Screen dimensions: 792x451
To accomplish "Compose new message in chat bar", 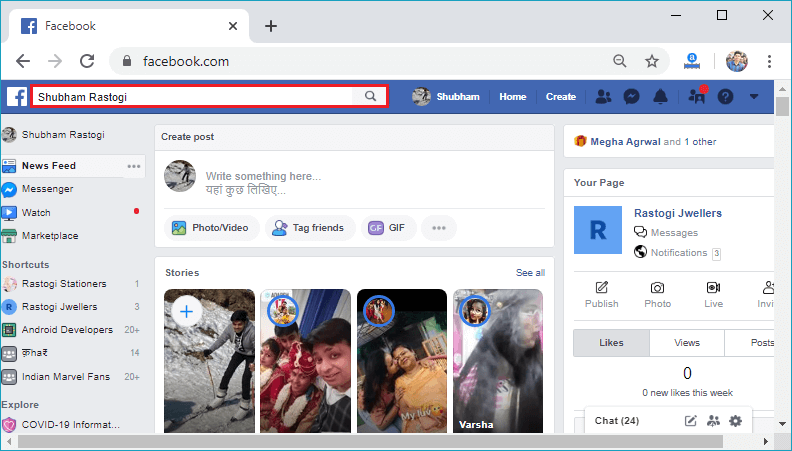I will pyautogui.click(x=690, y=421).
